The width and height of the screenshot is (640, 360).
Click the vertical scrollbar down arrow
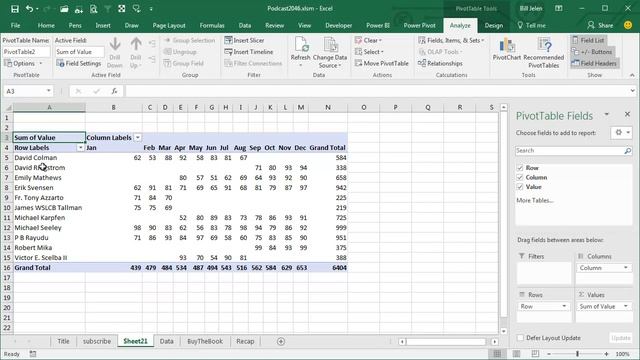[504, 331]
